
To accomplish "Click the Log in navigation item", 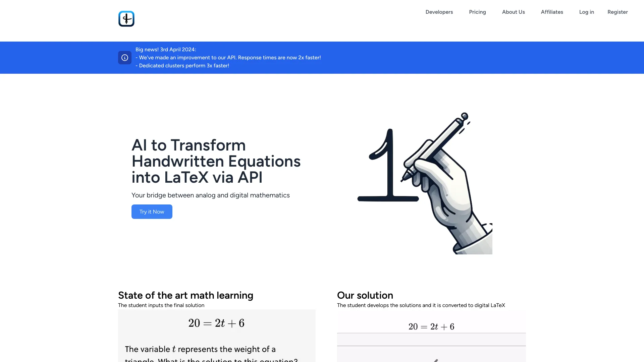I will click(x=587, y=12).
